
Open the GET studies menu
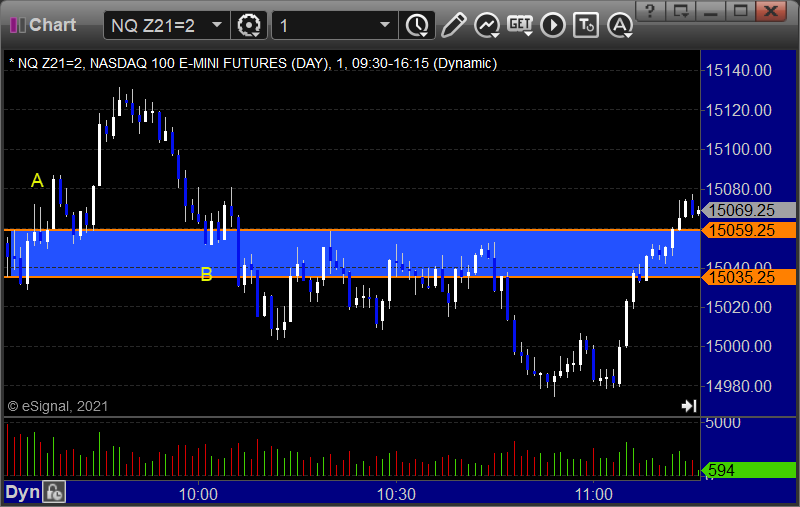pyautogui.click(x=519, y=25)
